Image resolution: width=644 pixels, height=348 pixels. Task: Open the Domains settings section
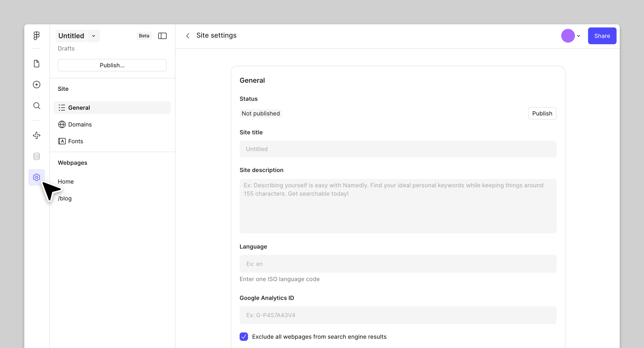[x=80, y=124]
